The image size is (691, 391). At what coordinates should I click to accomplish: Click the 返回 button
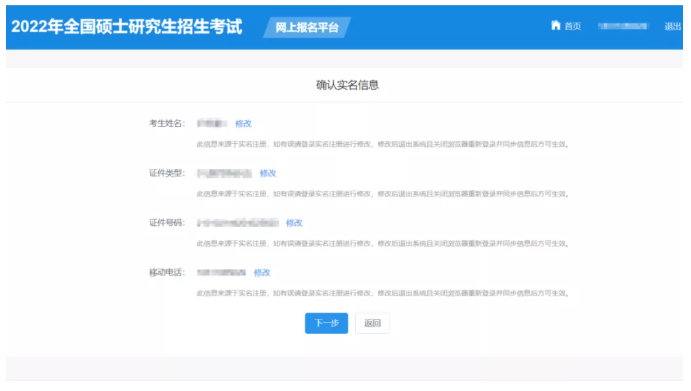[x=372, y=323]
